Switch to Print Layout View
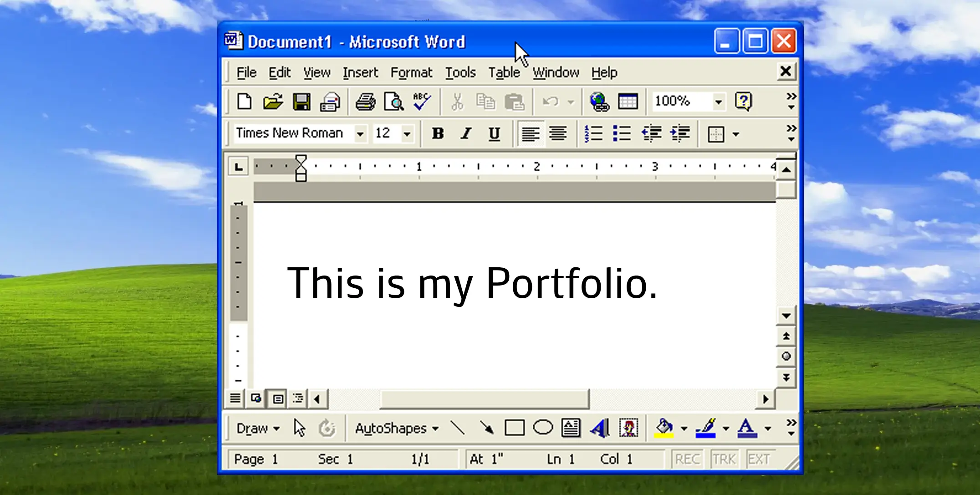 [x=278, y=399]
